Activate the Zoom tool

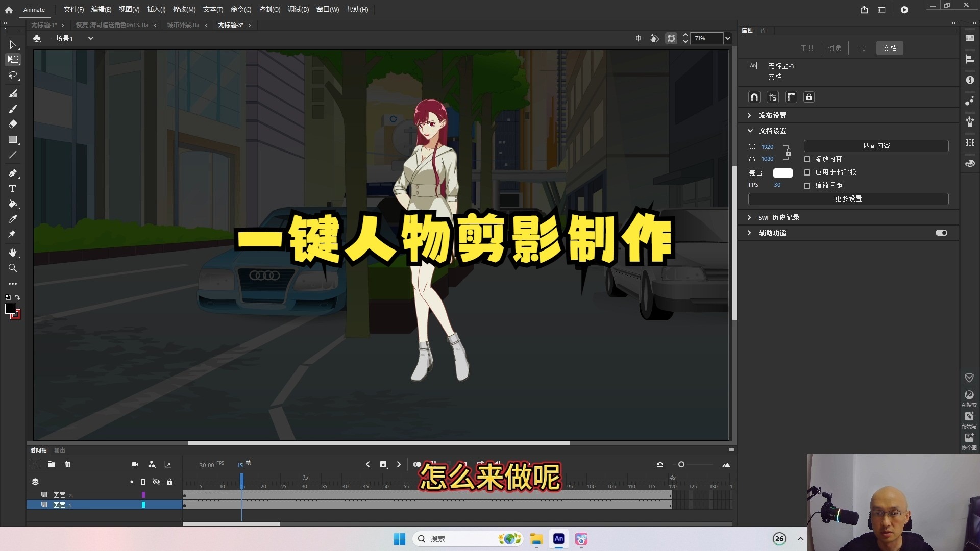point(13,268)
